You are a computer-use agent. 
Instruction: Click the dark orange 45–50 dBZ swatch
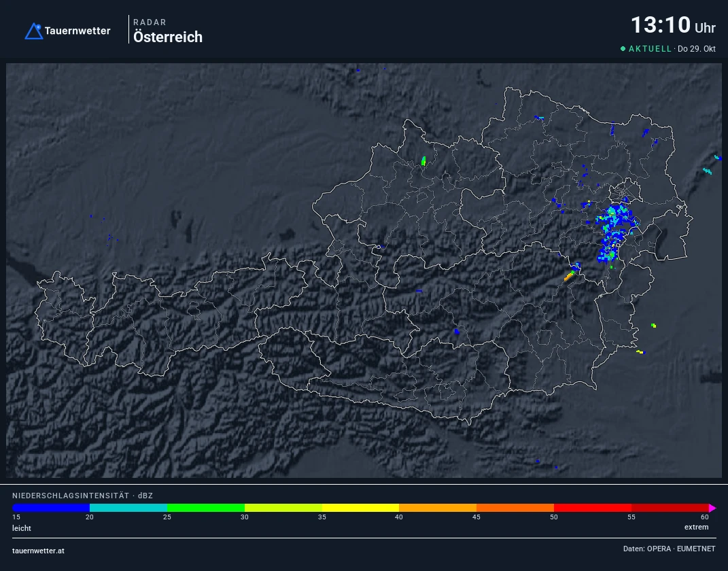point(515,508)
